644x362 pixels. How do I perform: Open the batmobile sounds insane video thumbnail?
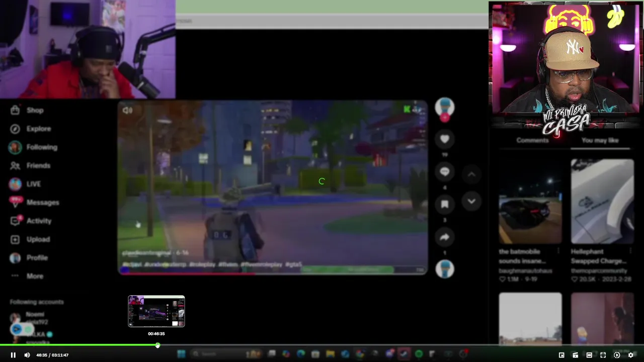click(530, 202)
